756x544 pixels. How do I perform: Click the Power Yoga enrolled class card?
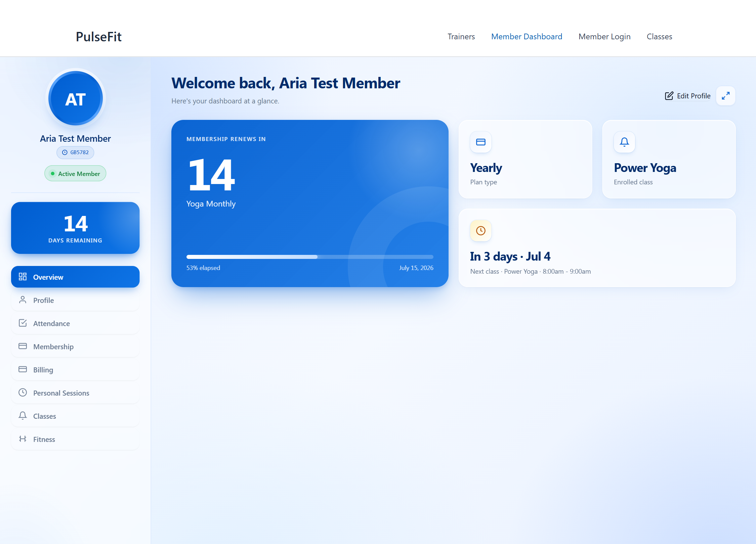[669, 159]
